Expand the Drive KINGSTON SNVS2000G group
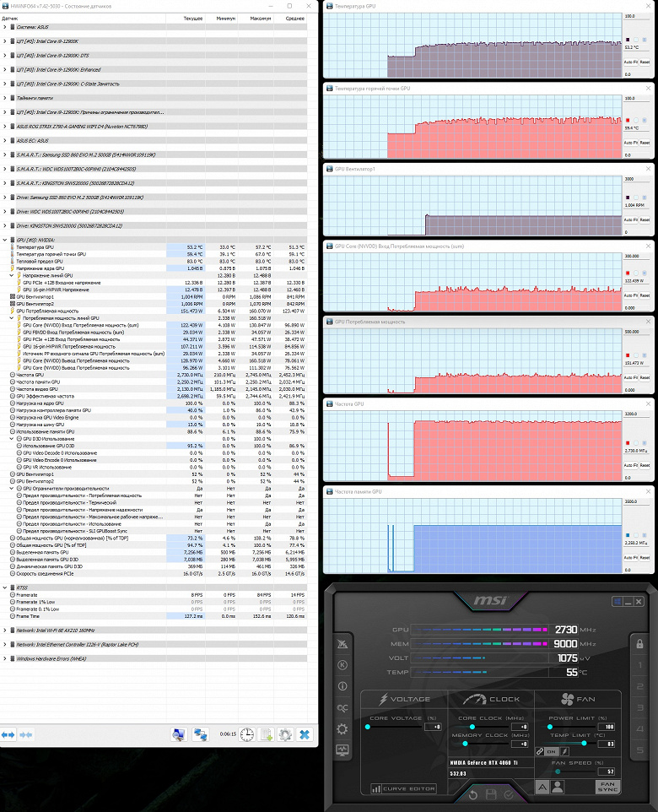 (5, 225)
